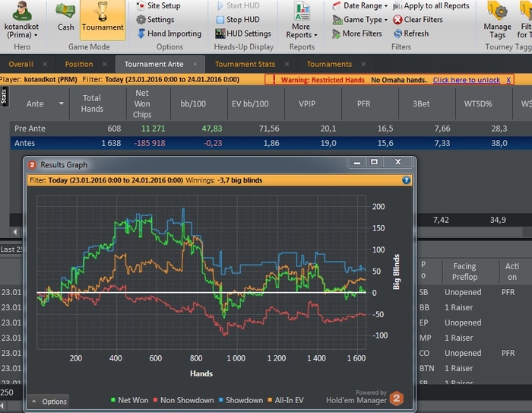Sort by Net Won Chips column
532x413 pixels.
[x=142, y=103]
